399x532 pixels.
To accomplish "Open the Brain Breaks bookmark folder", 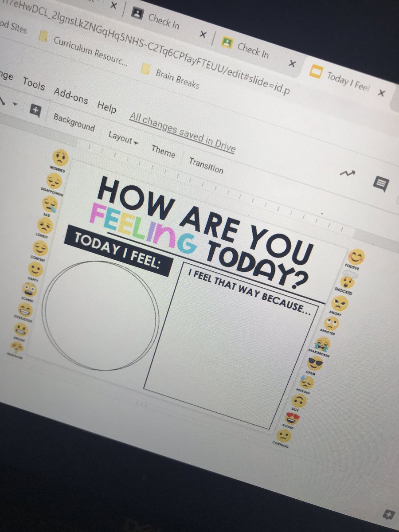I will (x=171, y=77).
